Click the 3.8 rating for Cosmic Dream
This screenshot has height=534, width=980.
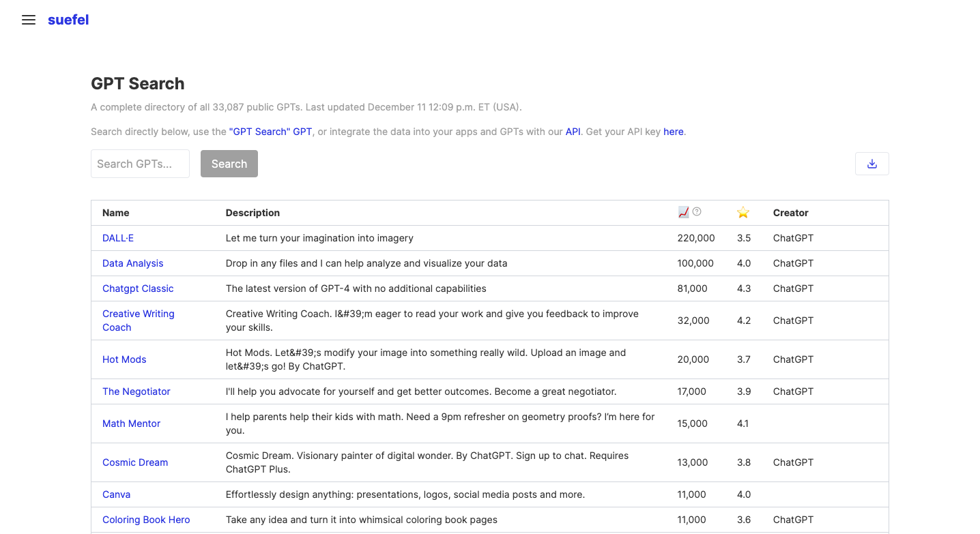click(x=744, y=462)
